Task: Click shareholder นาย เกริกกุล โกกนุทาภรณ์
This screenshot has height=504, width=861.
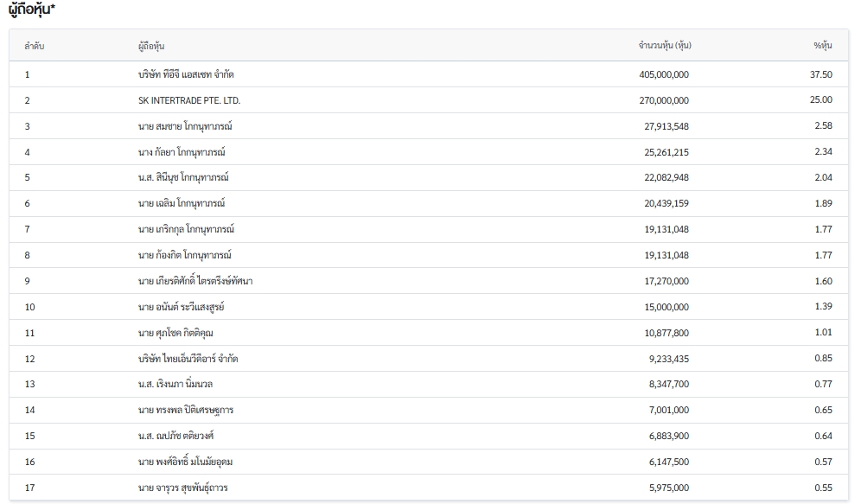Action: coord(186,229)
